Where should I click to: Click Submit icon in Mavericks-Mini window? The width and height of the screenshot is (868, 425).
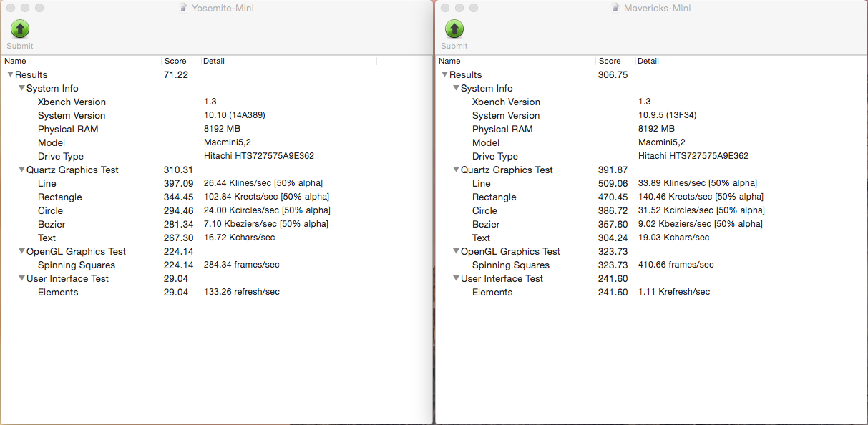[x=454, y=29]
